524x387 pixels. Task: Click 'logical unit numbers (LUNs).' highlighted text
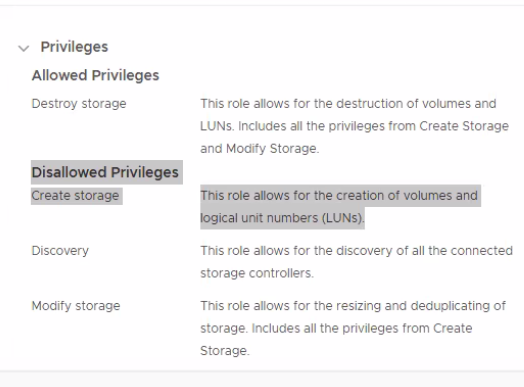tap(282, 218)
